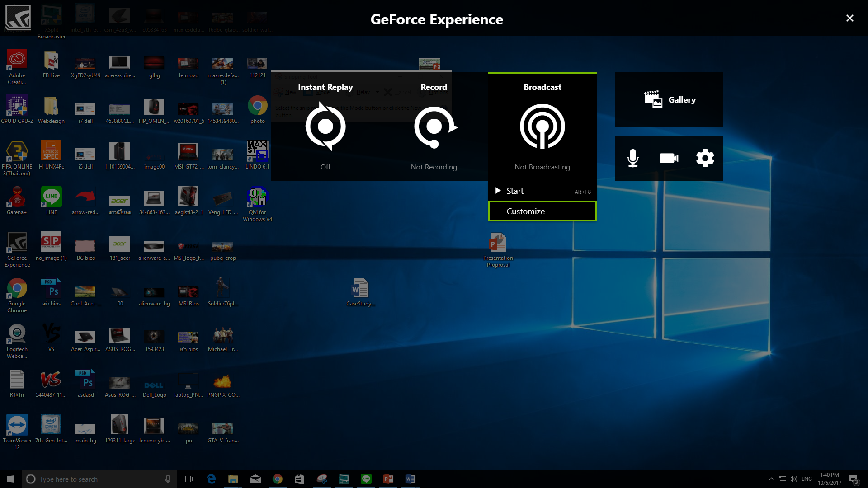This screenshot has width=868, height=488.
Task: Select the Webdesign folder on desktop
Action: pos(51,110)
